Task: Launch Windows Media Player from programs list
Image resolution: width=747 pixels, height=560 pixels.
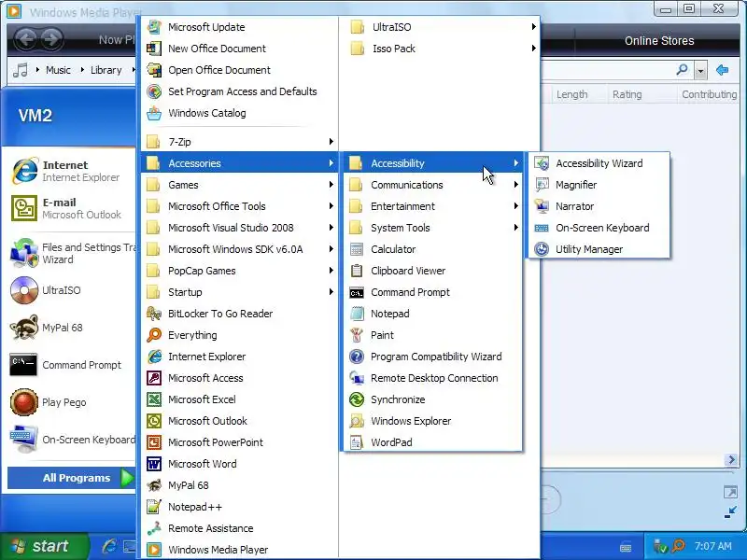Action: 240,550
